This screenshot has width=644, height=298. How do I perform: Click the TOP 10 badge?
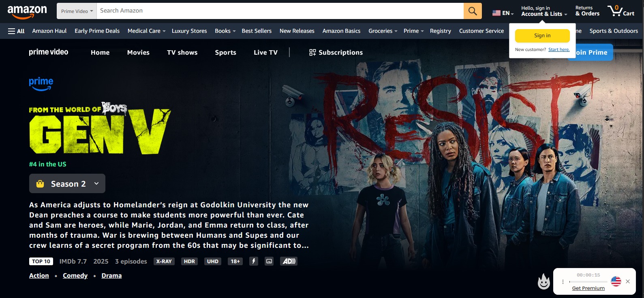(x=41, y=262)
